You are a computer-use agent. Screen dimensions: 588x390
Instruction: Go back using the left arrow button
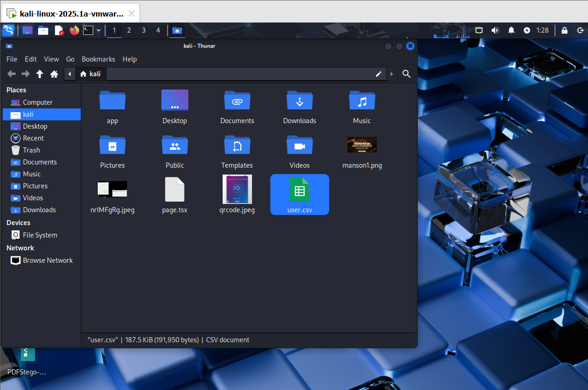(x=11, y=74)
